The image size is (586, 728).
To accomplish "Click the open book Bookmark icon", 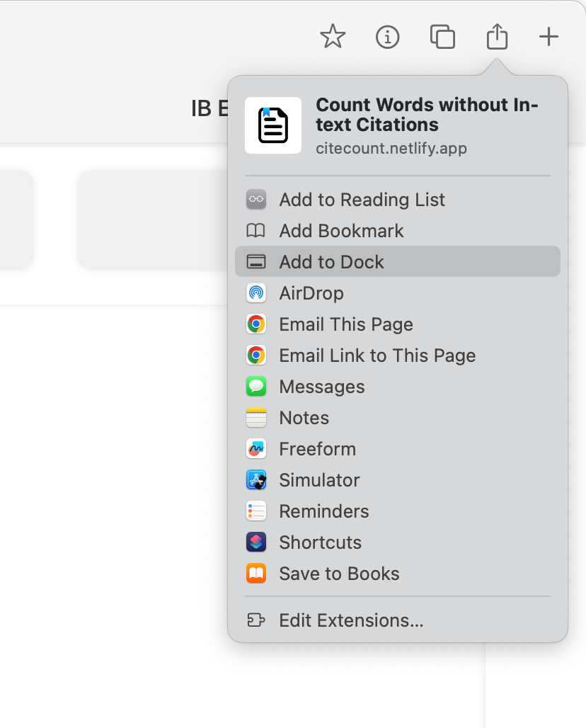I will [x=256, y=231].
